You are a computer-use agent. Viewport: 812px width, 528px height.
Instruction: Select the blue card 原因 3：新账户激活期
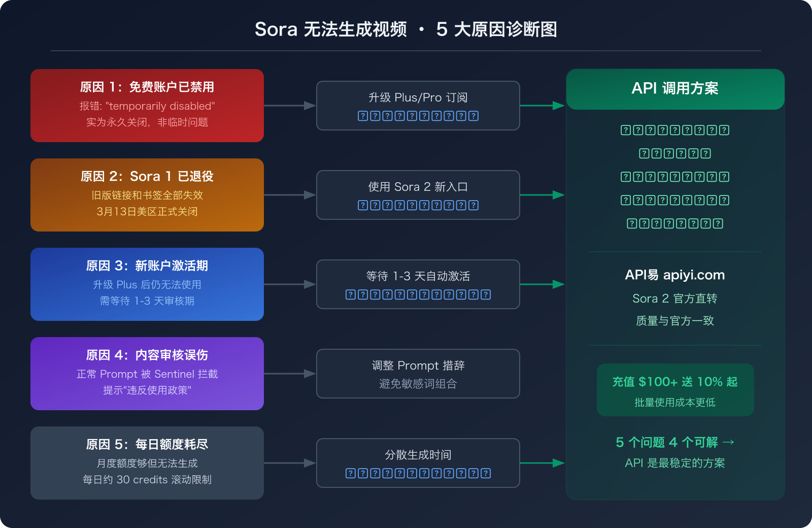coord(147,284)
